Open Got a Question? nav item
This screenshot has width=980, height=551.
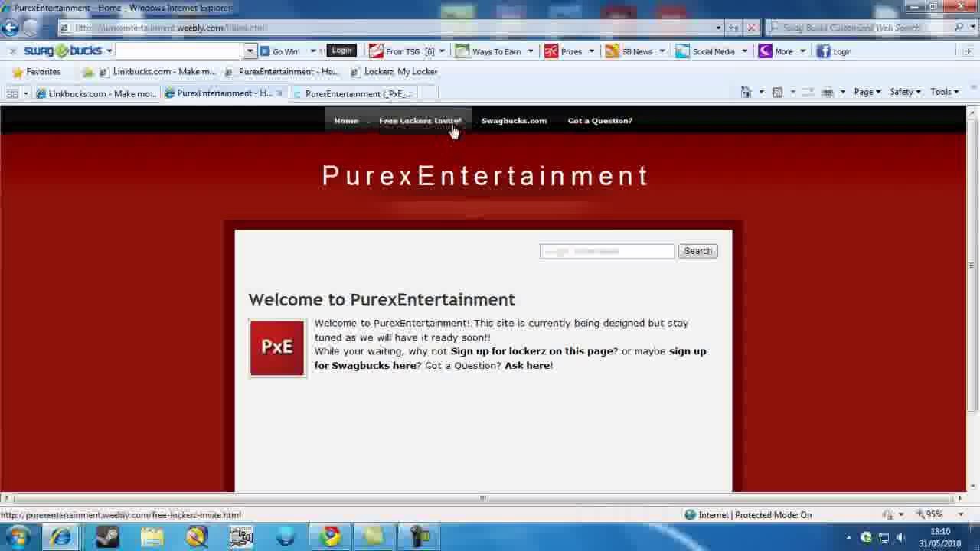point(599,120)
